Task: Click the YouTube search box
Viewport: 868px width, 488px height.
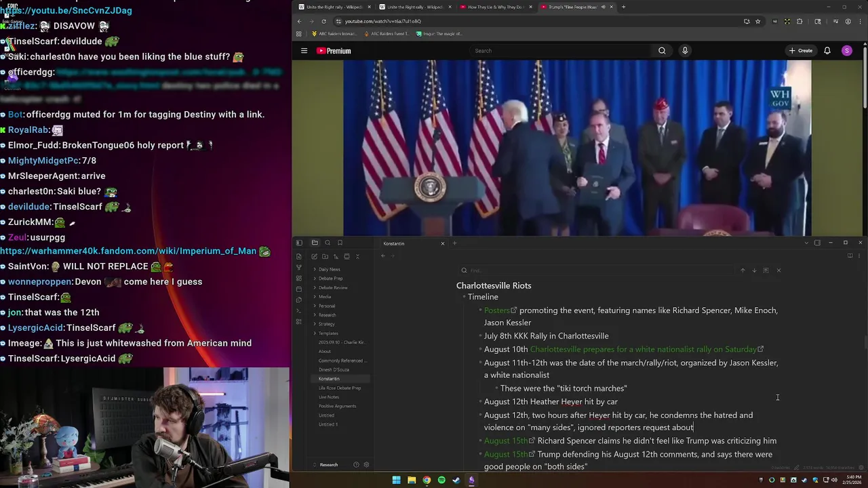Action: tap(559, 50)
